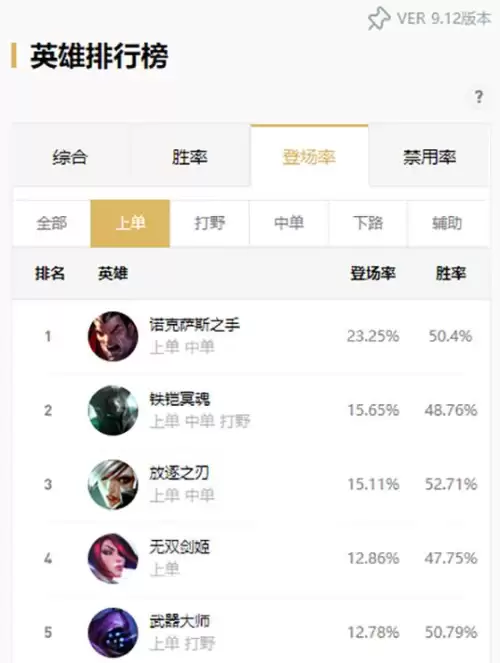
Task: Select the 全部 position filter
Action: 52,223
